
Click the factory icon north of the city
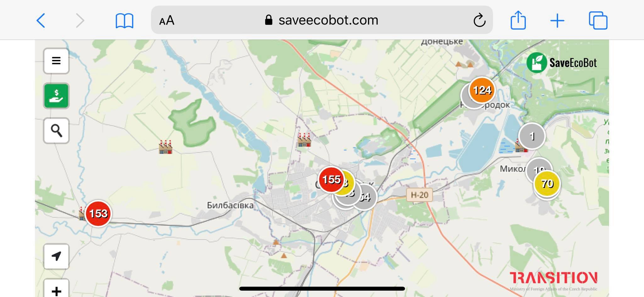pyautogui.click(x=304, y=140)
